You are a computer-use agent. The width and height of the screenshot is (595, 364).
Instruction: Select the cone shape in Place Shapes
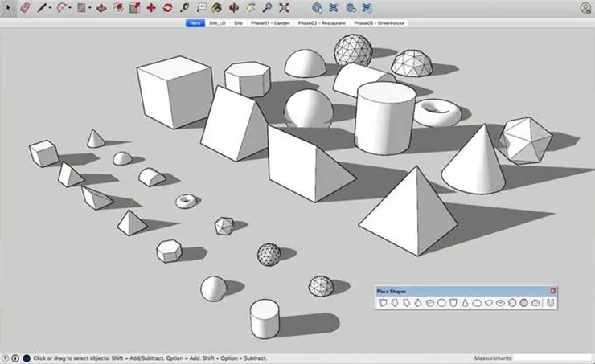[465, 303]
